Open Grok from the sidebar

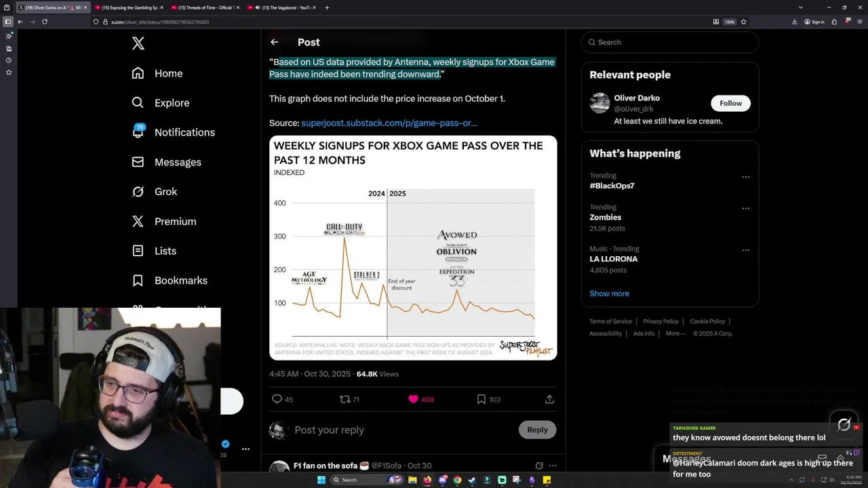point(155,192)
